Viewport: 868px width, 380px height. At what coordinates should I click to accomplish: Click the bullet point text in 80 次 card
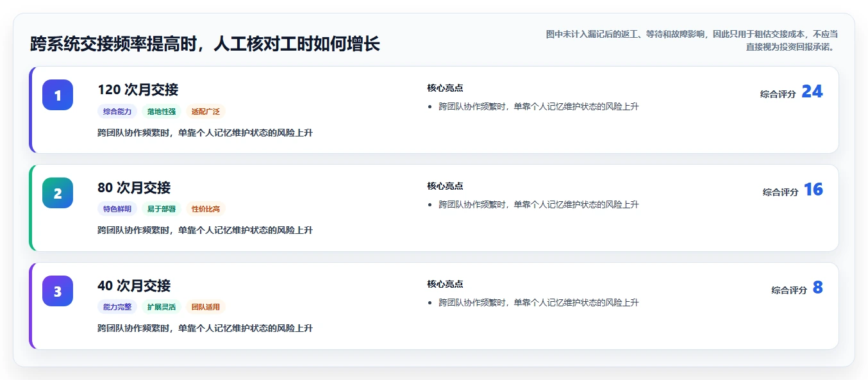tap(538, 204)
